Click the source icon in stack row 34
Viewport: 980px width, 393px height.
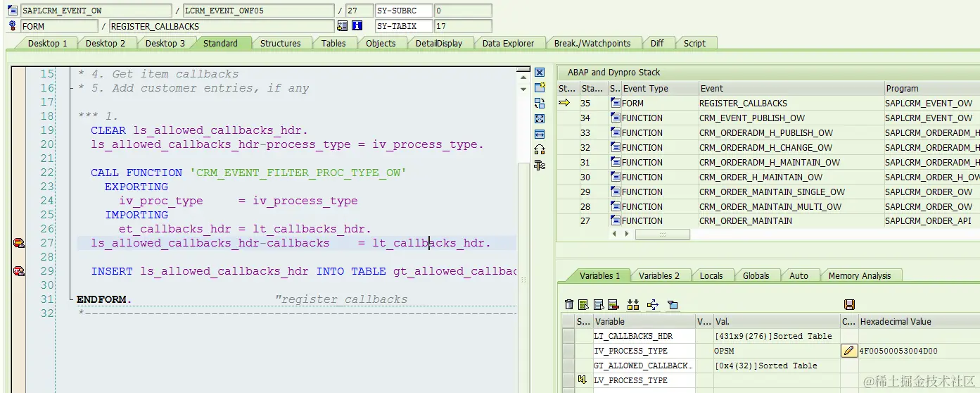pyautogui.click(x=615, y=118)
